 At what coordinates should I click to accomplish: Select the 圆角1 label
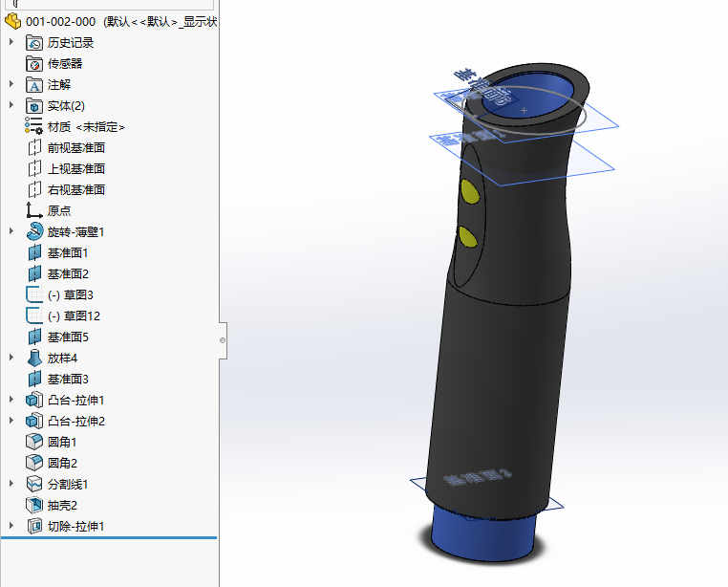pos(62,442)
